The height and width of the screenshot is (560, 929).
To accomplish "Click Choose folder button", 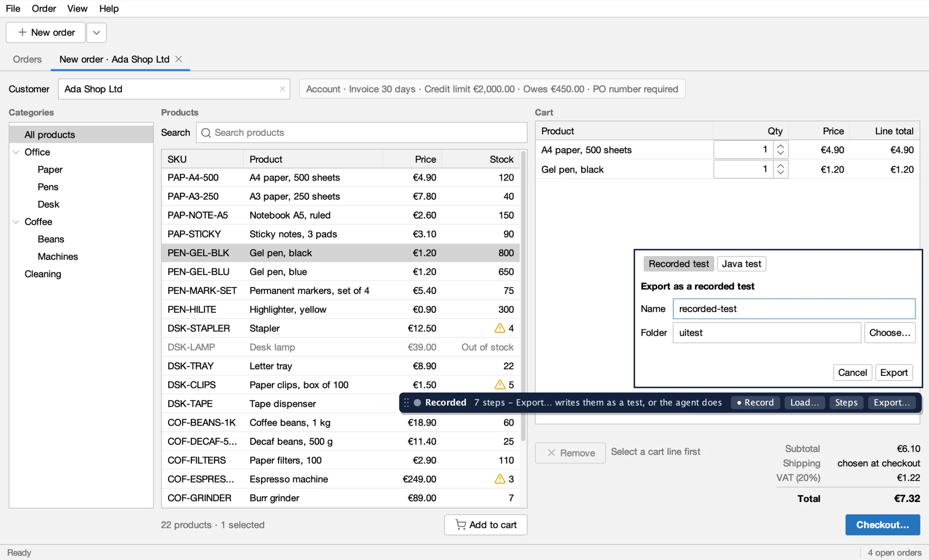I will pos(890,333).
